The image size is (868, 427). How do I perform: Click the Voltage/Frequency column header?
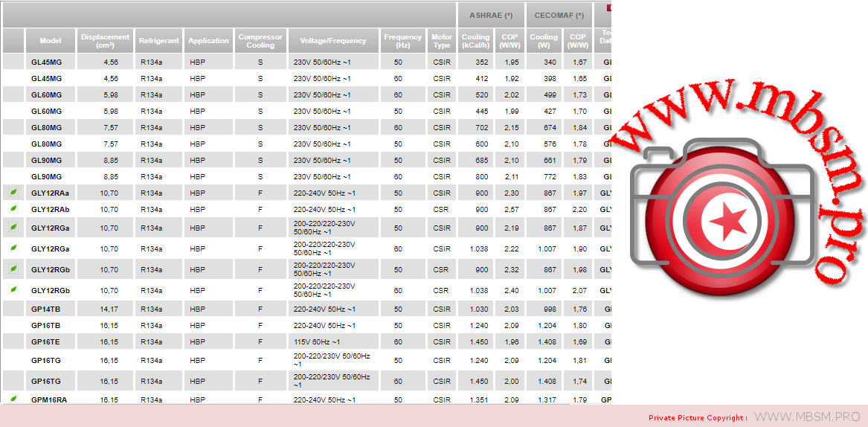332,41
